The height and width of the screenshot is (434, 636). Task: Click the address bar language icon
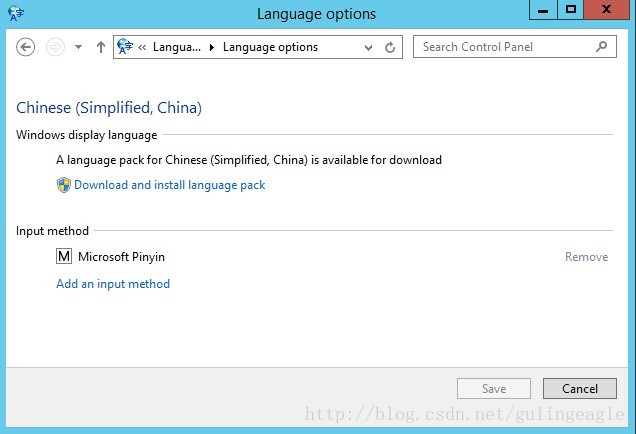pyautogui.click(x=125, y=46)
